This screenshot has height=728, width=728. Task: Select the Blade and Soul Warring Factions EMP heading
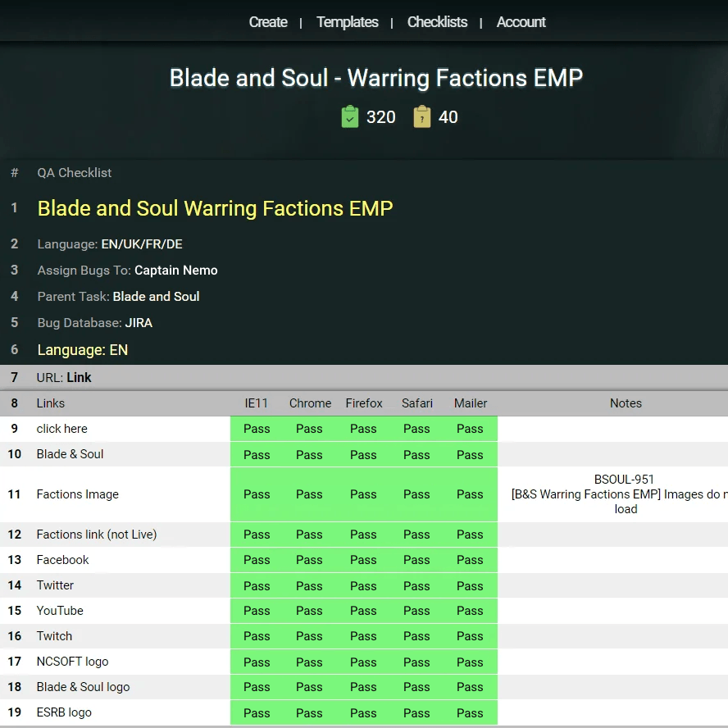(x=215, y=208)
